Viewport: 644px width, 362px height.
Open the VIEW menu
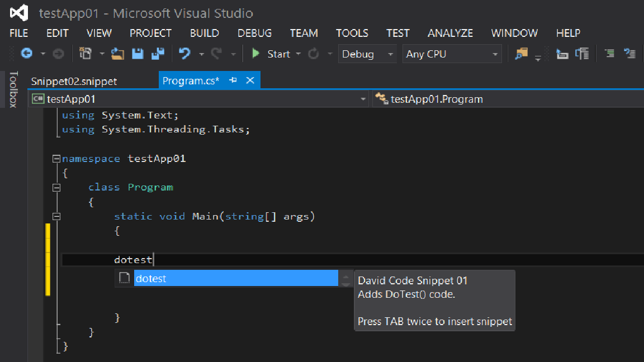(x=99, y=33)
